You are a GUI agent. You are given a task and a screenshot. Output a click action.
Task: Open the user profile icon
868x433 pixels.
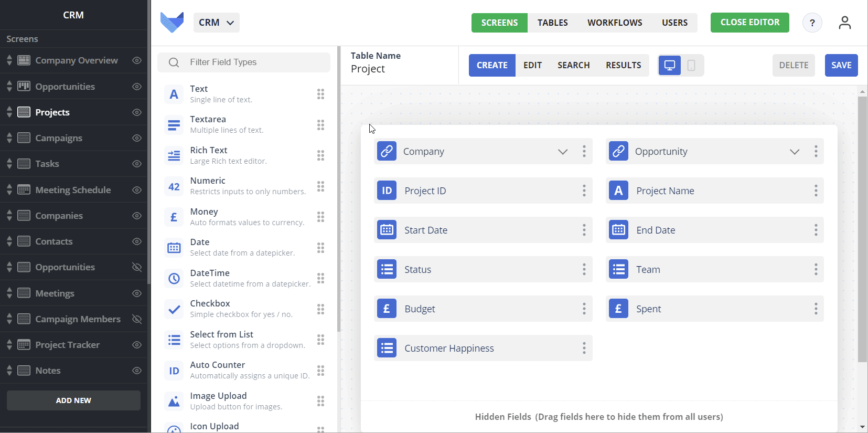(x=844, y=23)
